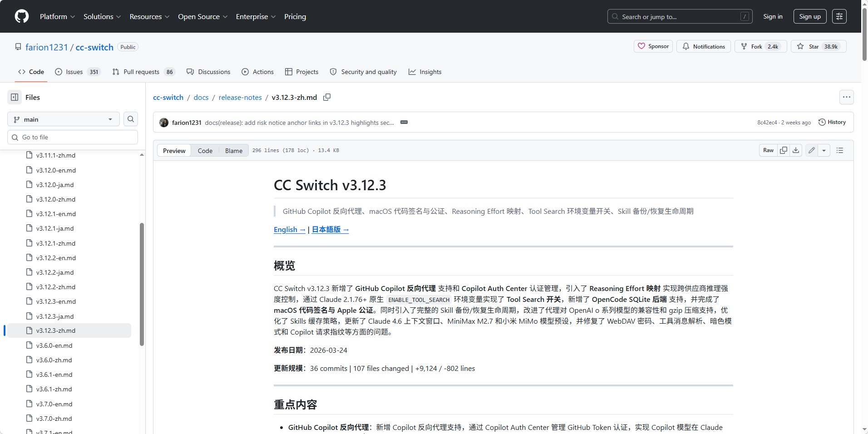Focus the Search or jump to field
Screen dimensions: 868x434
coord(680,16)
